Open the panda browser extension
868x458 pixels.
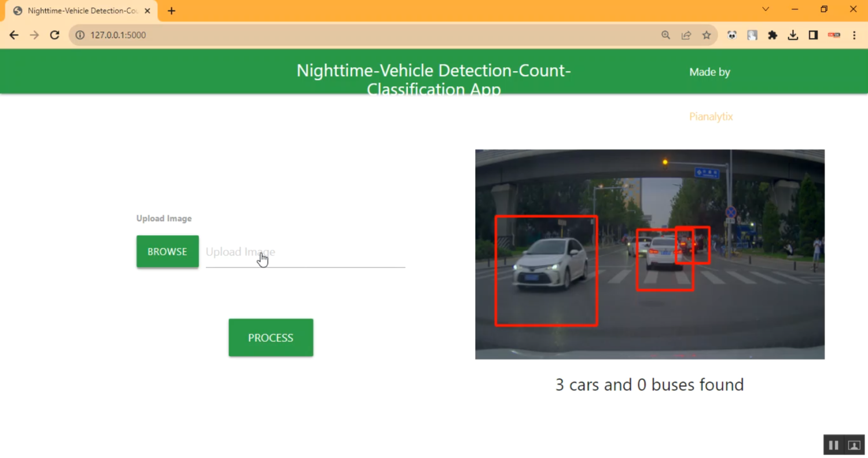click(731, 35)
